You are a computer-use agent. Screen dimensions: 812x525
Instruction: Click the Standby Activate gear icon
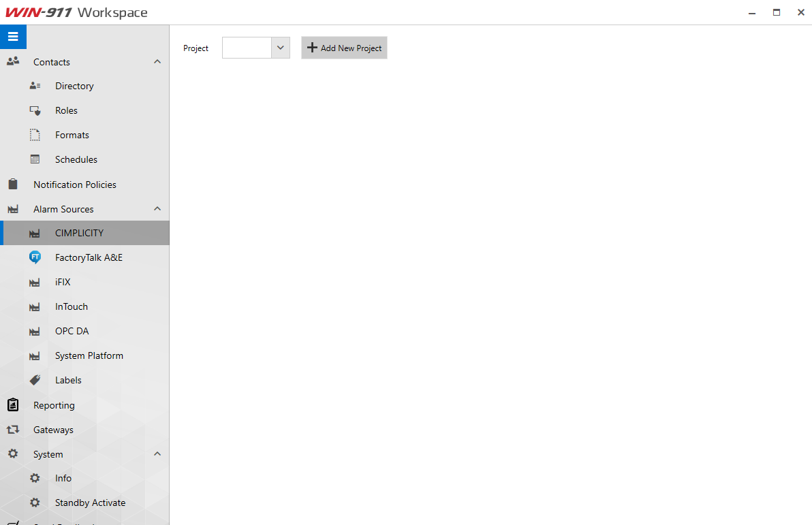[35, 503]
